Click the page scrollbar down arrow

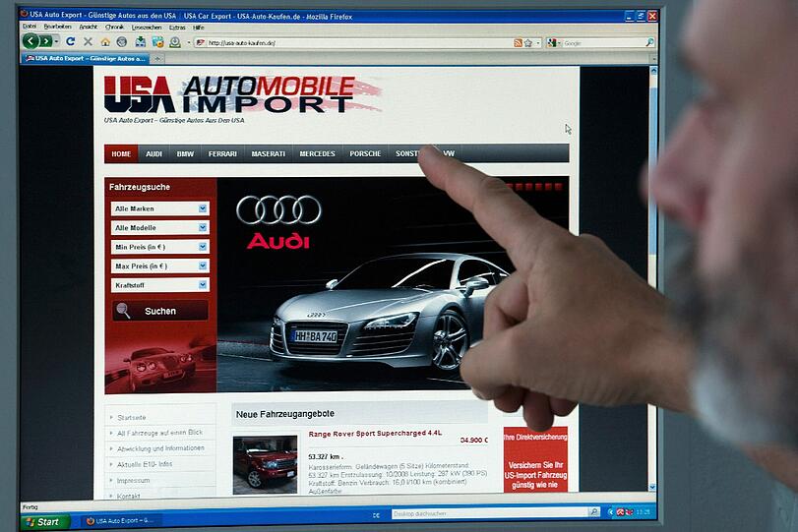pyautogui.click(x=653, y=487)
